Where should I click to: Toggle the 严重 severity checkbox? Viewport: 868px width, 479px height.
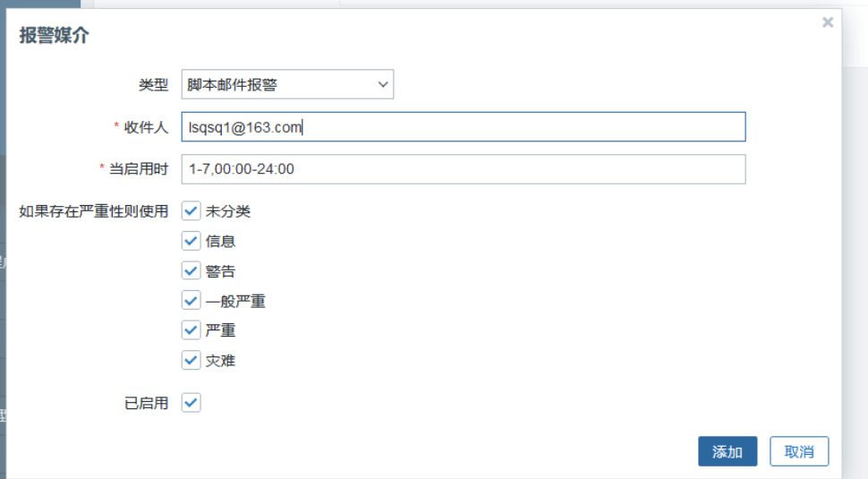point(191,330)
